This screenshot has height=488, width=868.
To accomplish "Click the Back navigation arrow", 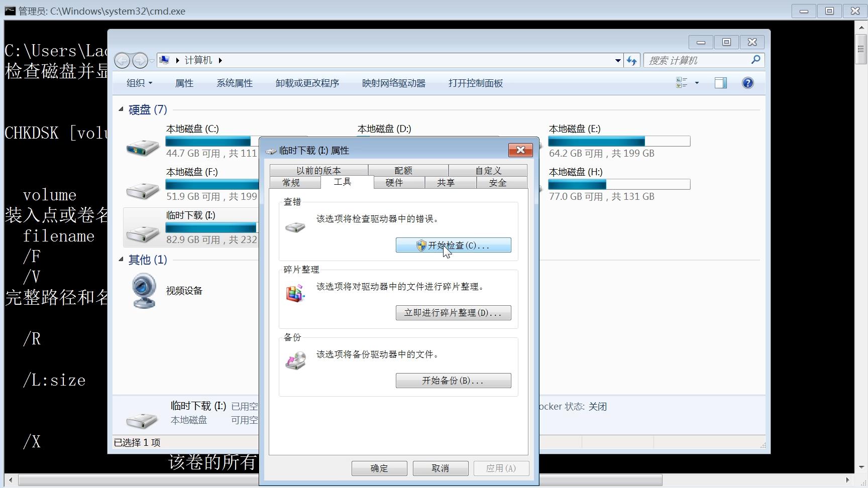I will coord(122,60).
